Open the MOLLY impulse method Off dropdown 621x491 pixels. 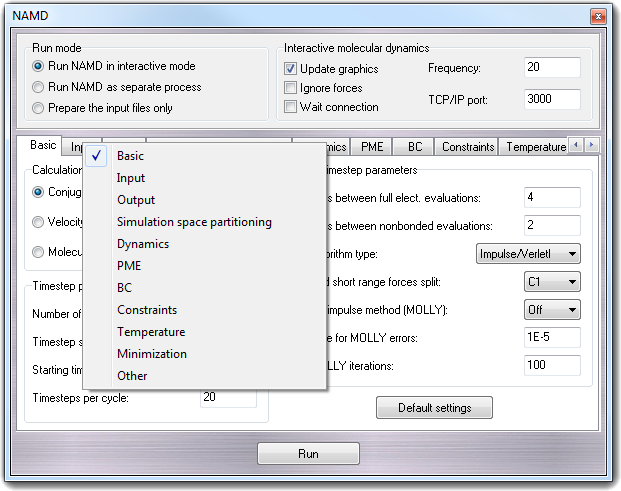552,310
